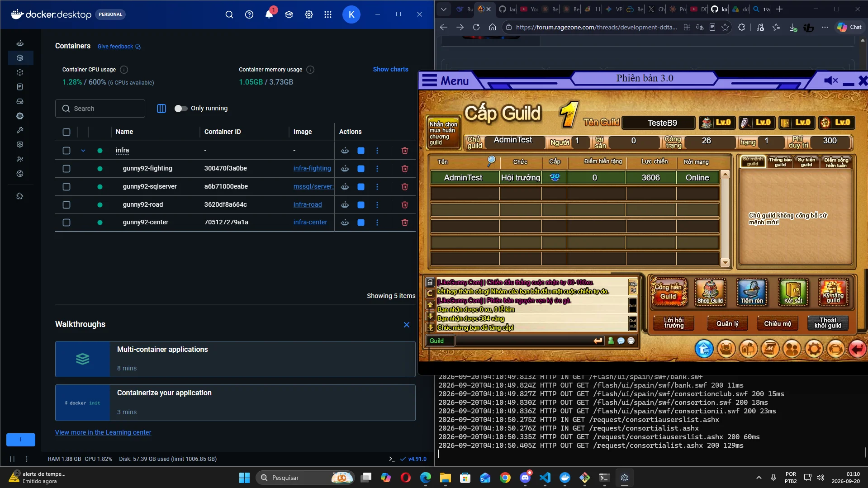Screen dimensions: 868x488
Task: Open Docker Desktop search
Action: click(229, 14)
